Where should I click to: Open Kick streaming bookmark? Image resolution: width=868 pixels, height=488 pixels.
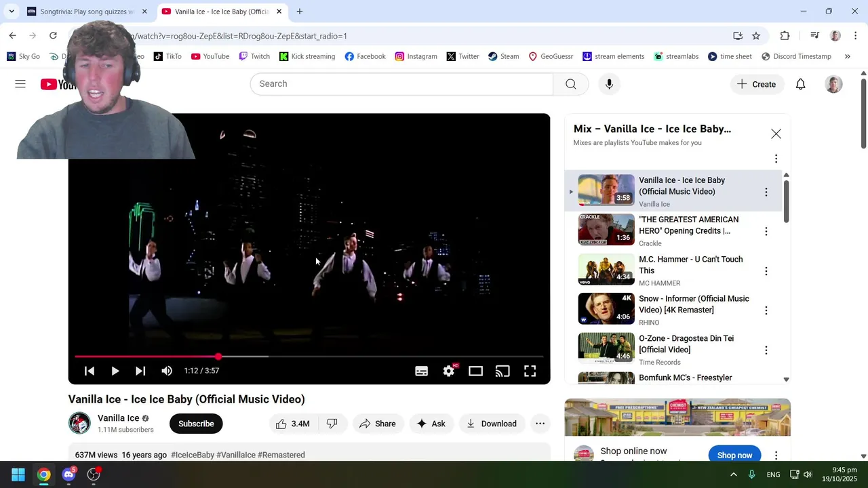click(307, 56)
